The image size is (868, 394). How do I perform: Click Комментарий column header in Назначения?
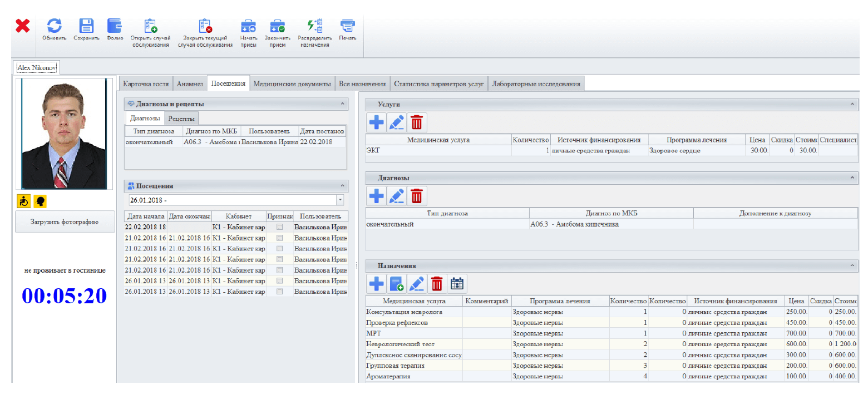pyautogui.click(x=487, y=301)
